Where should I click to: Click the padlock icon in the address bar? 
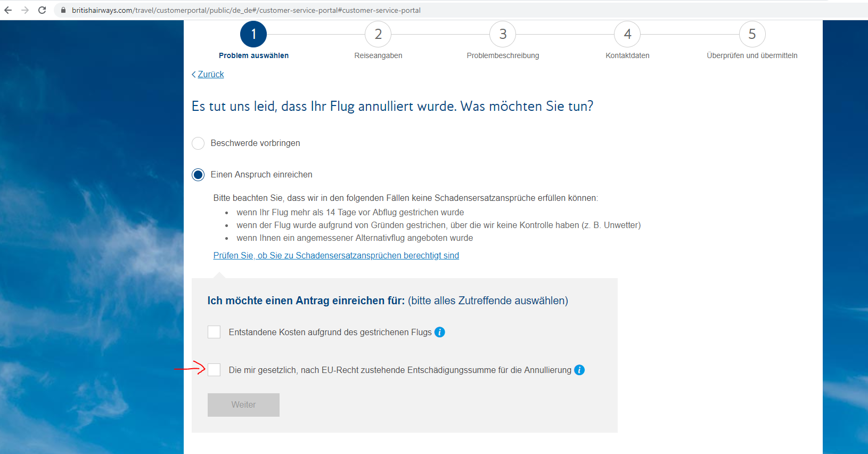[x=63, y=10]
